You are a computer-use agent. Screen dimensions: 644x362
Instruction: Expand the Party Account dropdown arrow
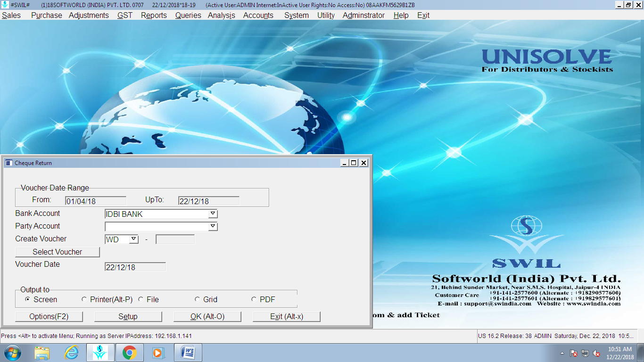213,227
